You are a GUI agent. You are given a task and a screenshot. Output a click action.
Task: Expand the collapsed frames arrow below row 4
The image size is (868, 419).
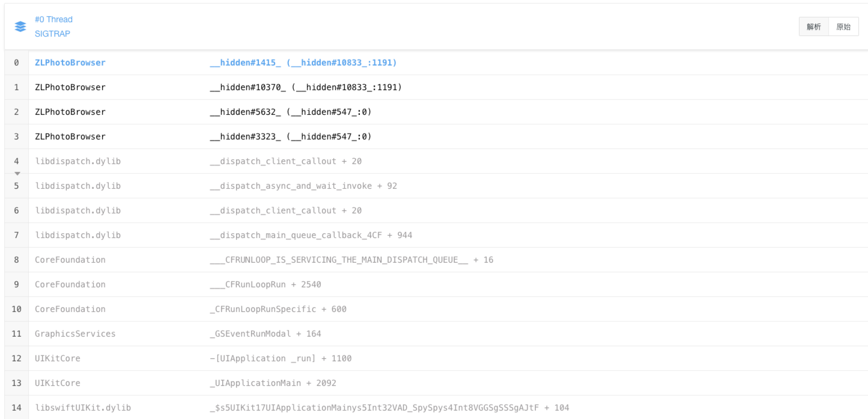(17, 173)
